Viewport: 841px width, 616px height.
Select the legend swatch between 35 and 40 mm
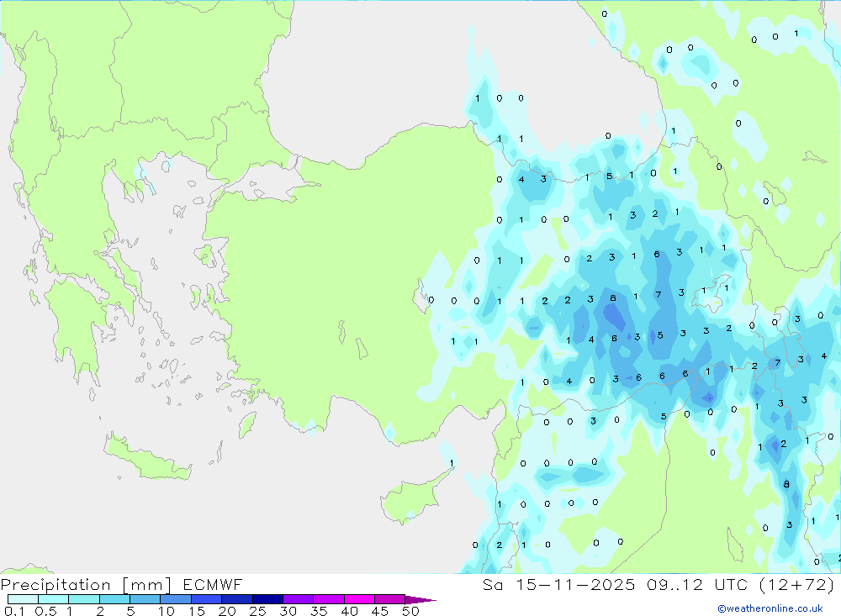[329, 599]
